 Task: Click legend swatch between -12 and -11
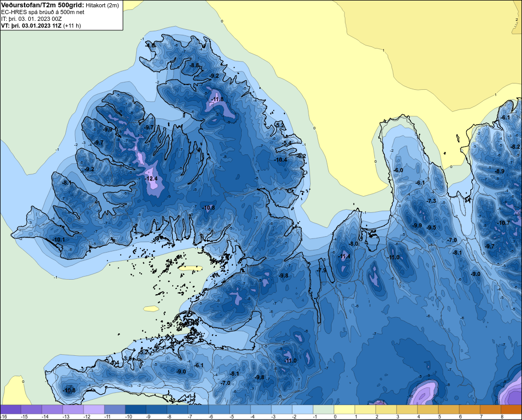[x=94, y=409]
